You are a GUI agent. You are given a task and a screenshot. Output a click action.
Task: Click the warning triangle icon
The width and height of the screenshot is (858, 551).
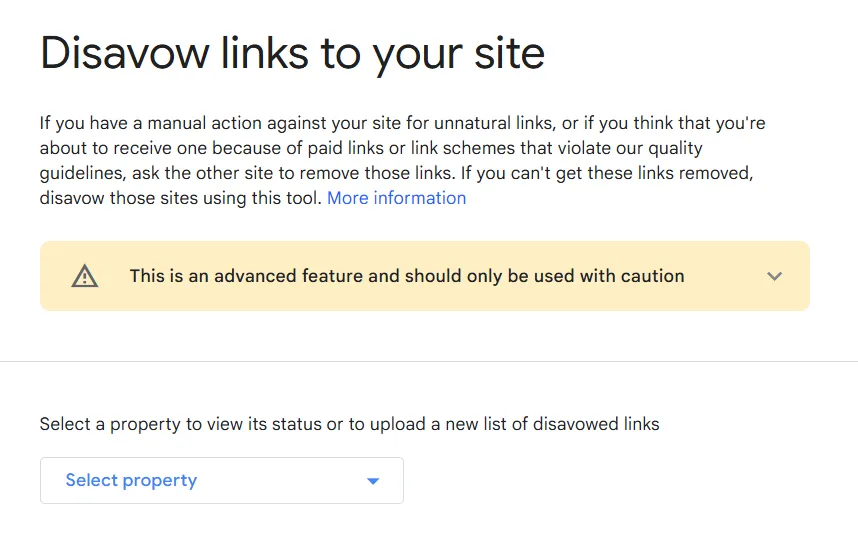tap(85, 276)
